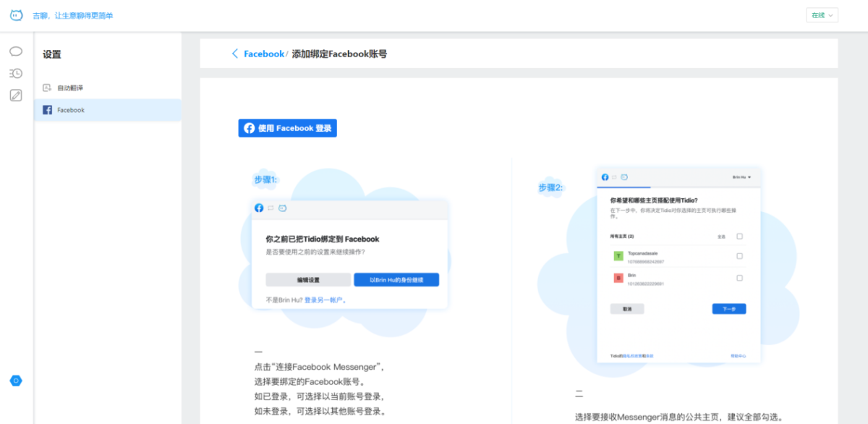Click the auto-translate icon in settings list
This screenshot has height=424, width=868.
[47, 88]
